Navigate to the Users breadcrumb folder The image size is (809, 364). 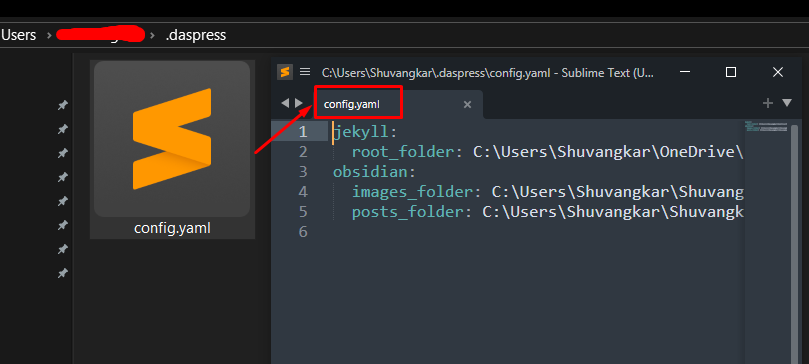coord(19,35)
